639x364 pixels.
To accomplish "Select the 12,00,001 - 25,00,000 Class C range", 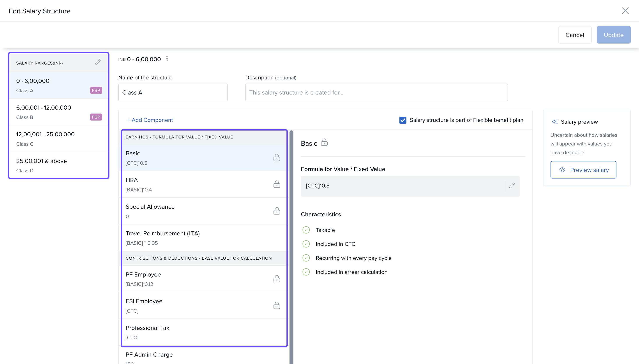I will tap(58, 139).
